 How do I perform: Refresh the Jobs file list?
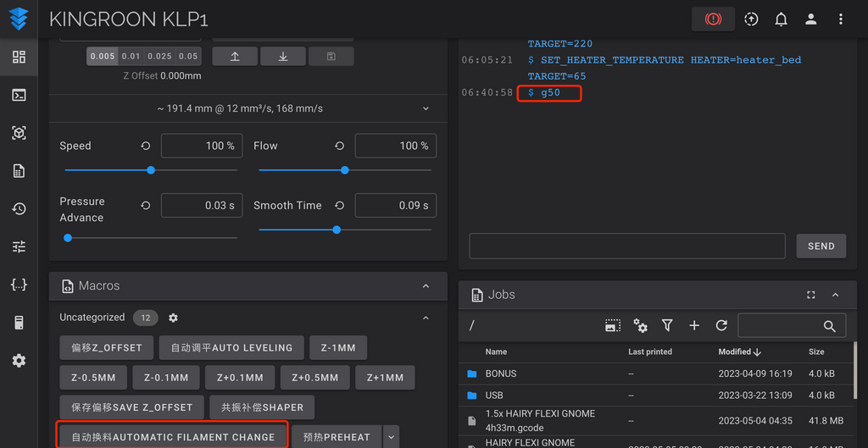click(x=721, y=325)
